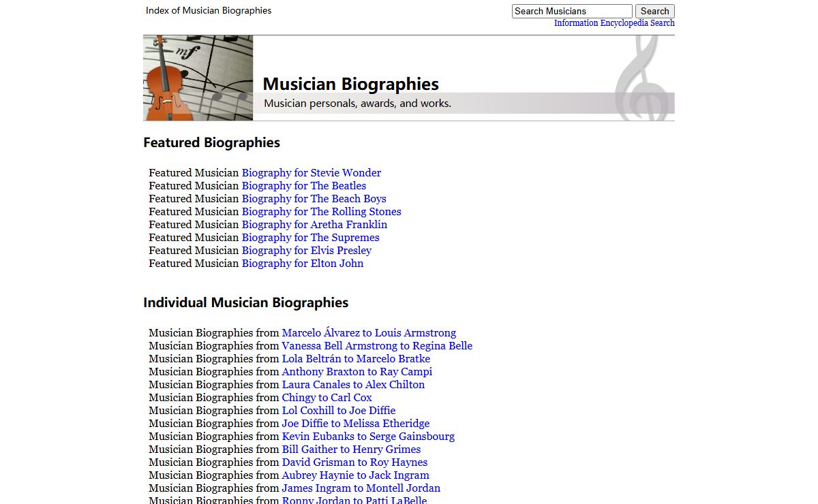Open Anthony Braxton to Ray Campi
Viewport: 818px width, 504px height.
pos(357,372)
